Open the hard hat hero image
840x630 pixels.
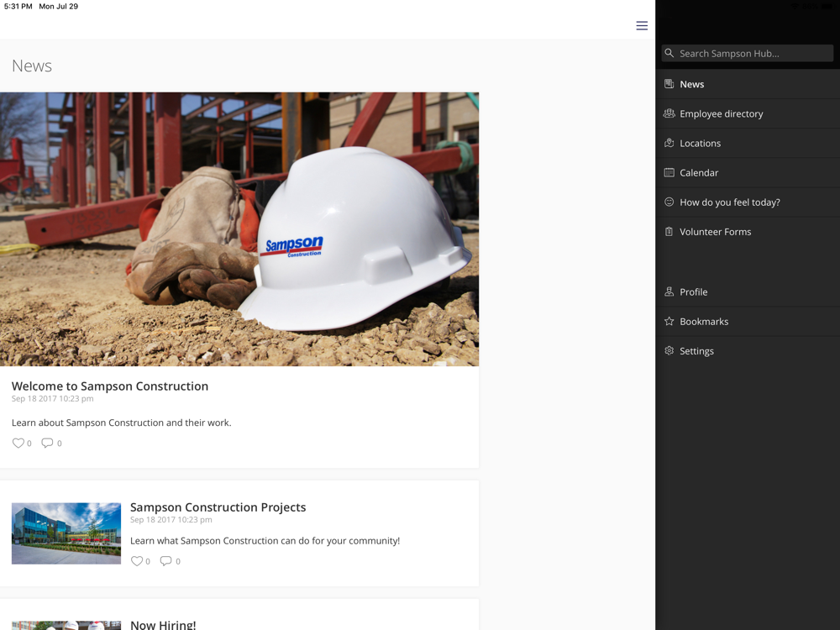[239, 229]
